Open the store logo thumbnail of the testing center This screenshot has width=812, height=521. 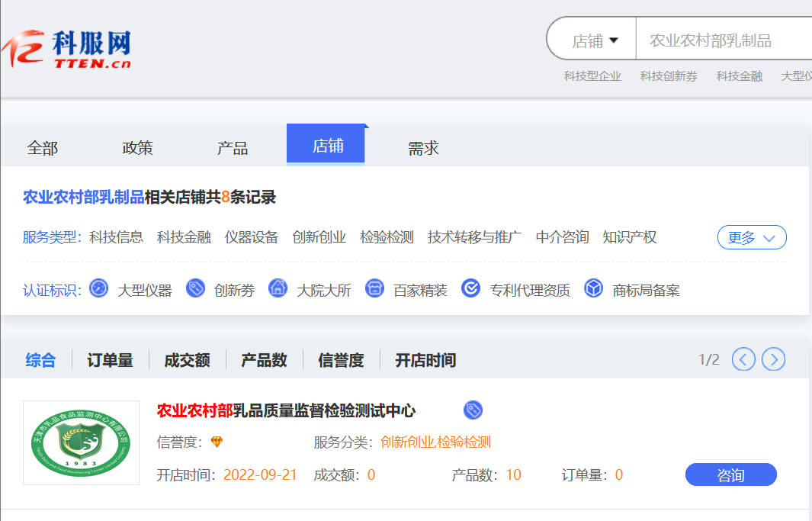point(81,442)
